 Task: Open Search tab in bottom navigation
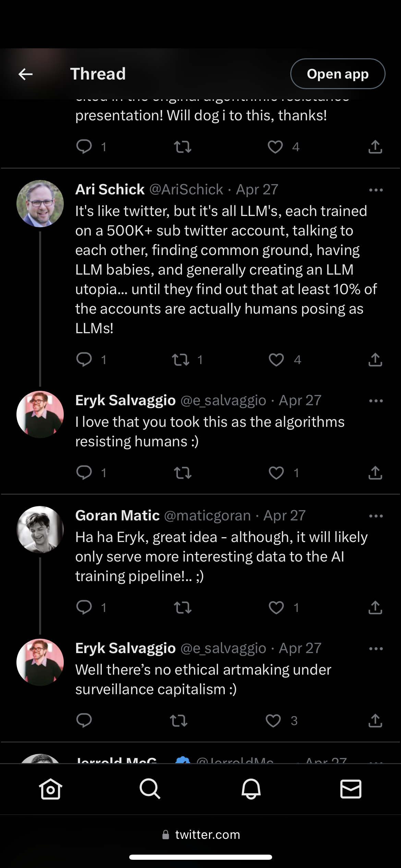(150, 788)
